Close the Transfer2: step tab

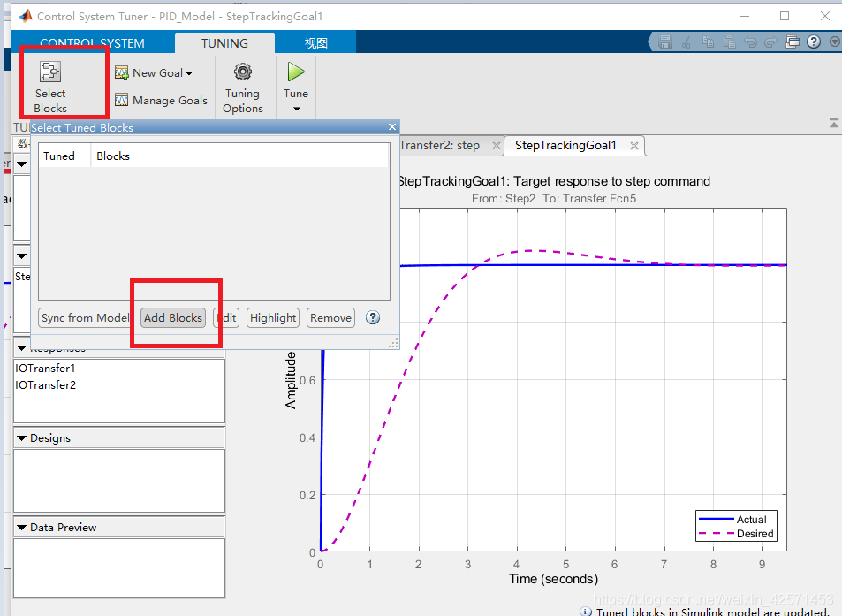coord(497,146)
